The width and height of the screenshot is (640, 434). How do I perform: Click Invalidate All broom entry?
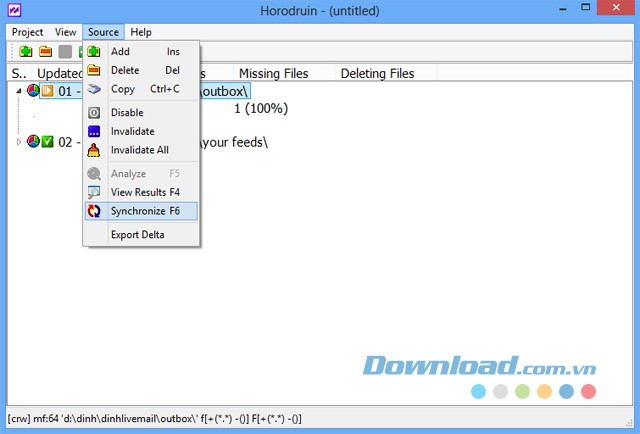tap(139, 150)
